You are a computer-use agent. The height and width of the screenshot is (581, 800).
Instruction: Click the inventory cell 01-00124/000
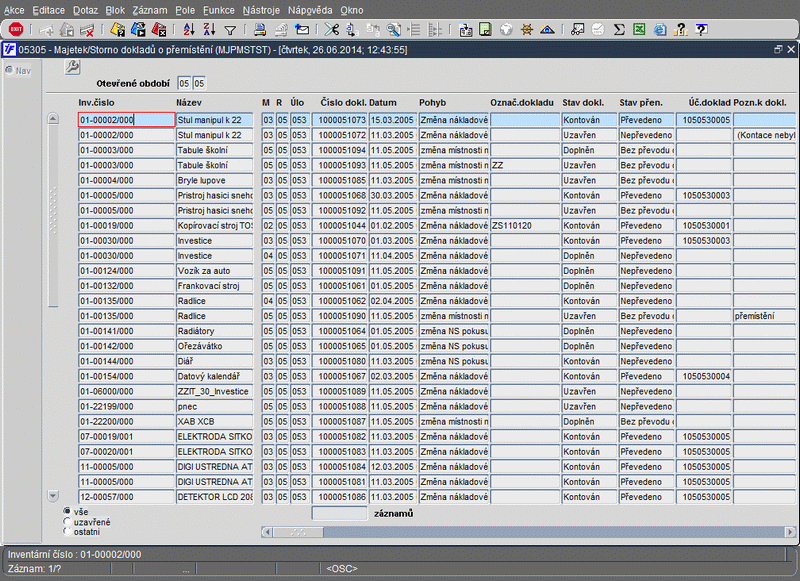[x=126, y=271]
